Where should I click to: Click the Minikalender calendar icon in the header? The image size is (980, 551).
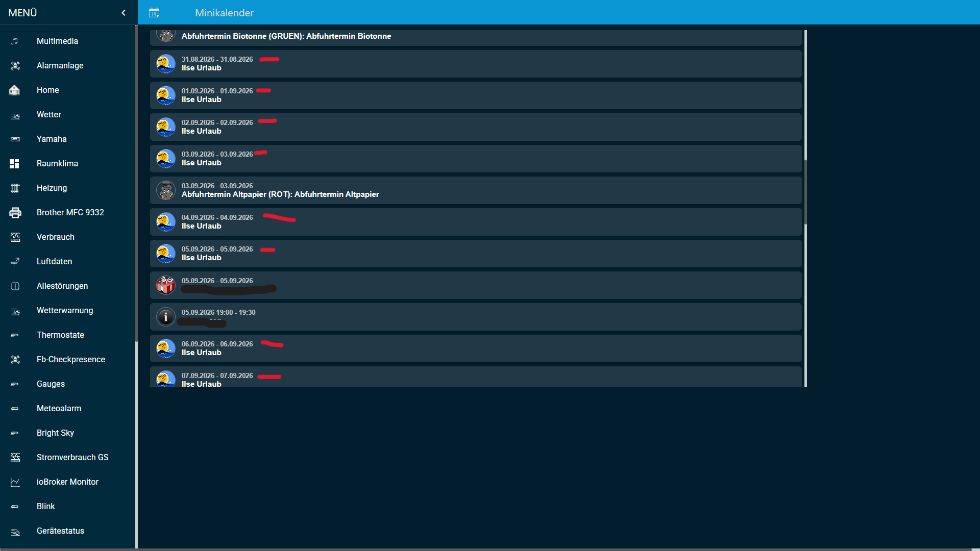[x=154, y=13]
